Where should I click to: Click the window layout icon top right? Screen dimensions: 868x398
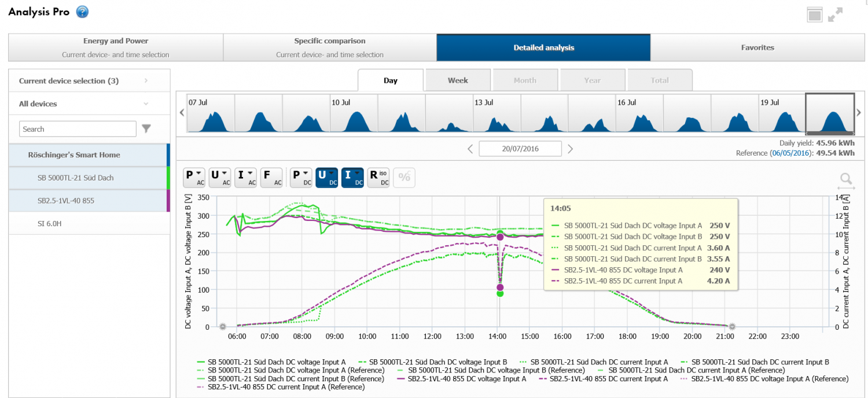[x=815, y=15]
